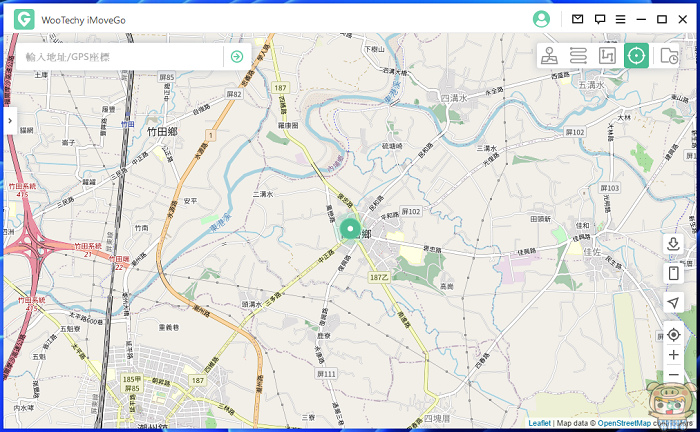Viewport: 700px width, 432px height.
Task: Click the navigation arrow direction icon
Action: 673,303
